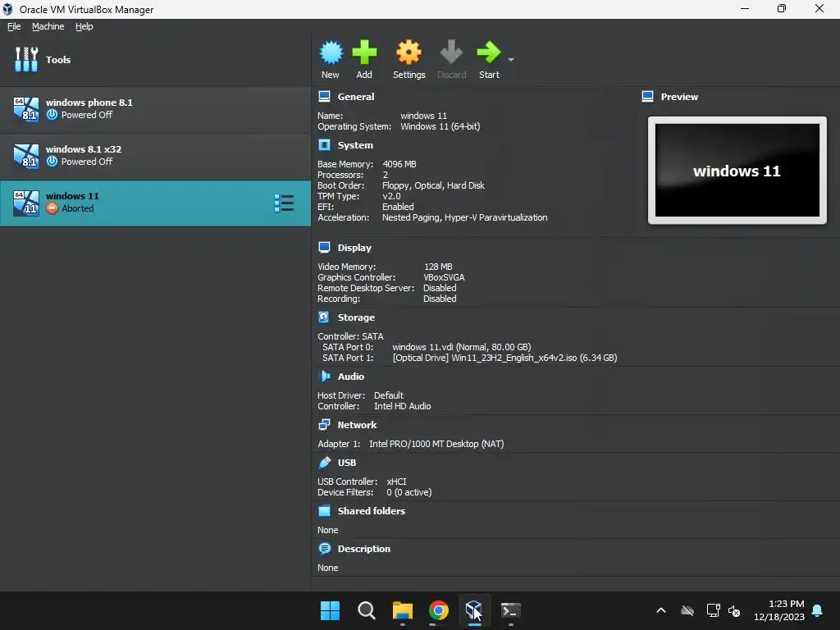Open the notifications bell in the tray

pyautogui.click(x=818, y=610)
